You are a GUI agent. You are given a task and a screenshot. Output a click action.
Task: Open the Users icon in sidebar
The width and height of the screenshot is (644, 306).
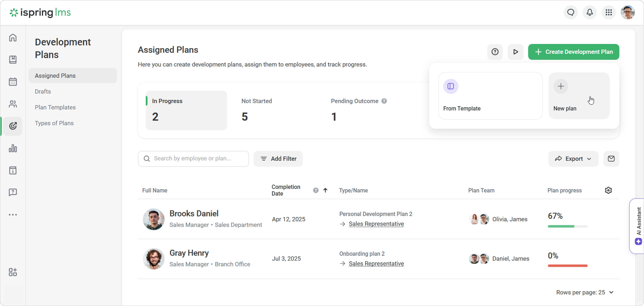click(13, 104)
